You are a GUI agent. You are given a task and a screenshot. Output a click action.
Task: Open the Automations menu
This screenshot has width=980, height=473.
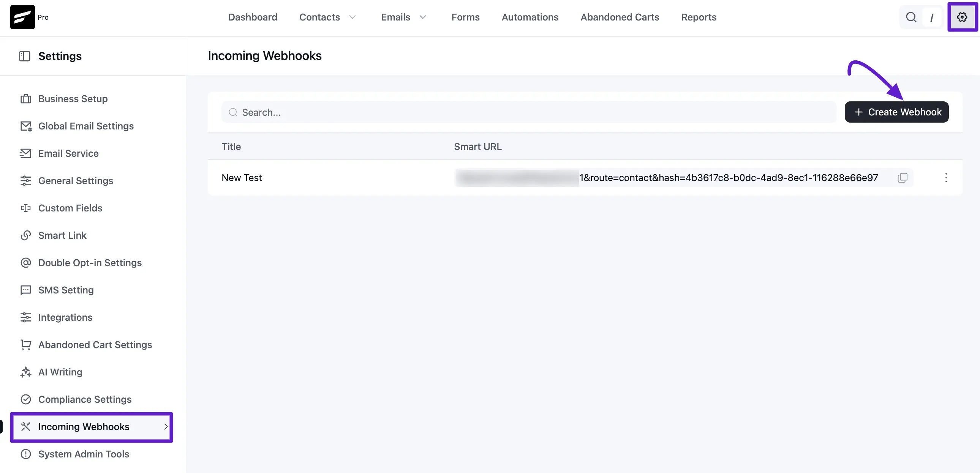tap(530, 17)
